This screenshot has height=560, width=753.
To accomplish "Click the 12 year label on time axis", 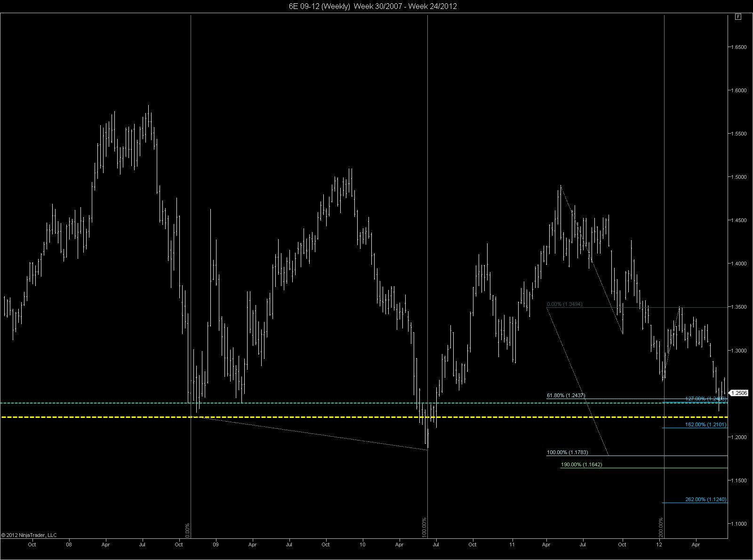I will pyautogui.click(x=659, y=544).
